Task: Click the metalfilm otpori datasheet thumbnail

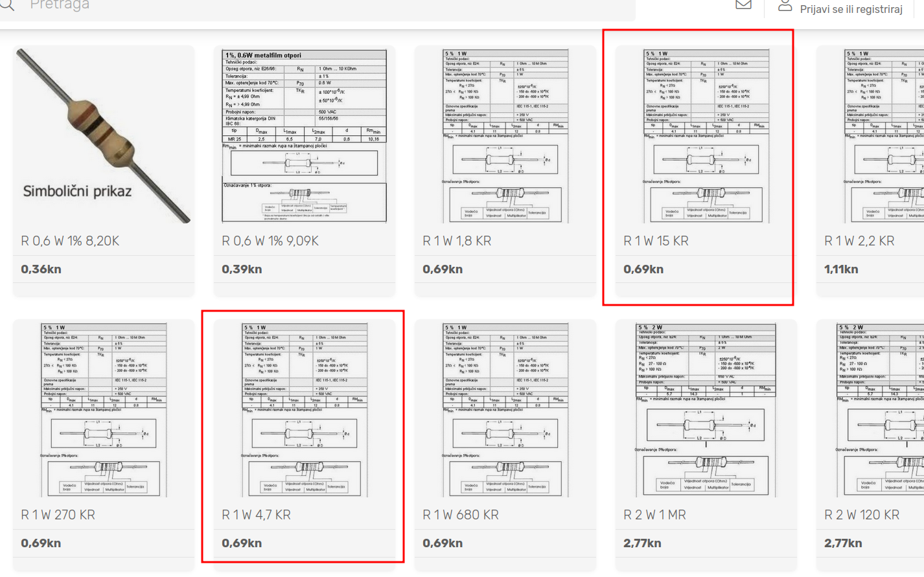Action: coord(305,135)
